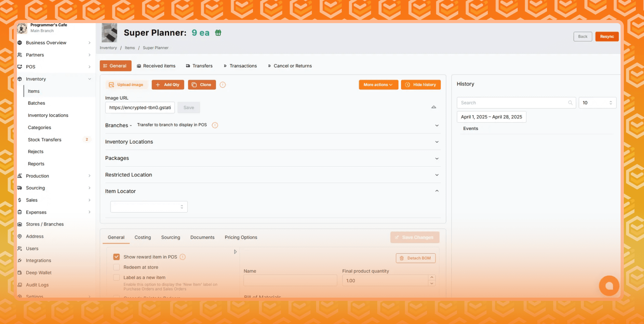Image resolution: width=644 pixels, height=324 pixels.
Task: Open the More actions dropdown
Action: (378, 85)
